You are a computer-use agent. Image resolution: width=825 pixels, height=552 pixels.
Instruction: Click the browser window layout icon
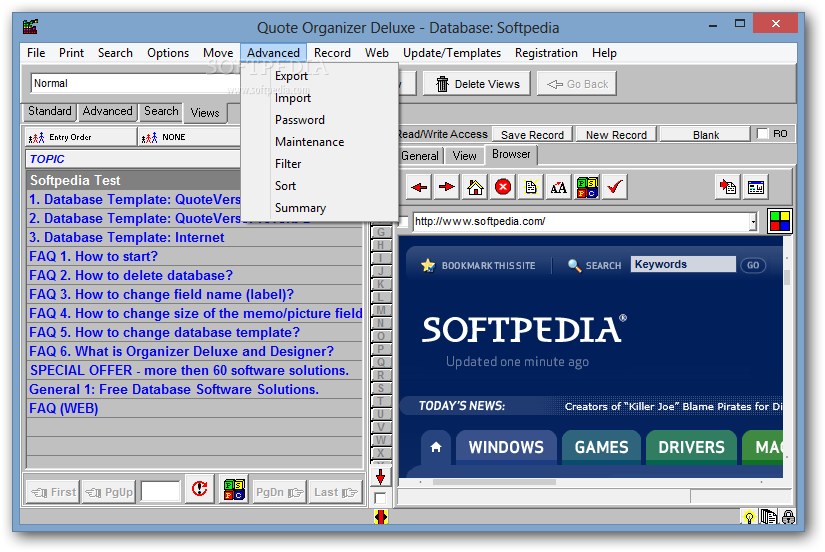point(756,187)
